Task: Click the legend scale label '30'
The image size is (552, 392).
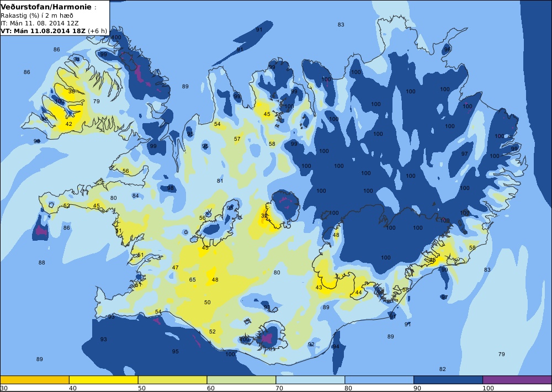Action: pyautogui.click(x=4, y=388)
